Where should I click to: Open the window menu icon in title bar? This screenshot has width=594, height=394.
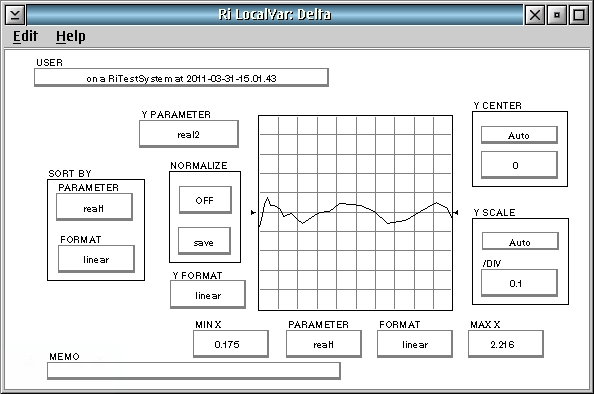tap(15, 15)
